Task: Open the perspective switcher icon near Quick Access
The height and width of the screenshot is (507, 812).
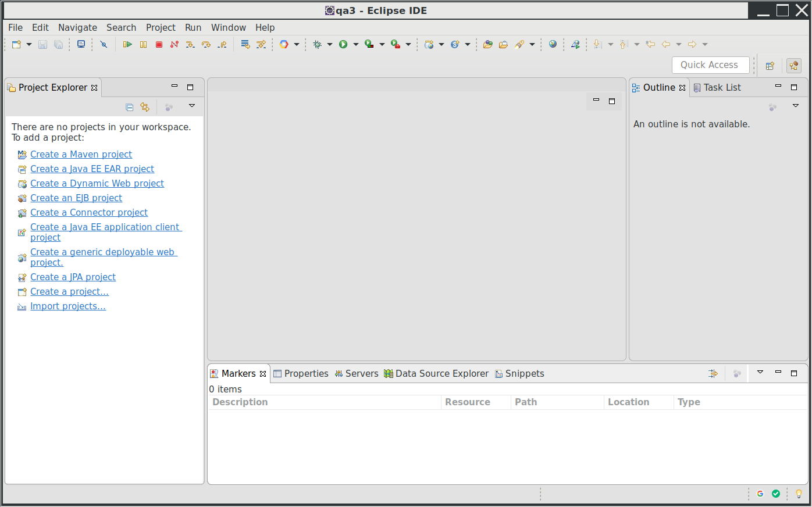Action: click(x=770, y=65)
